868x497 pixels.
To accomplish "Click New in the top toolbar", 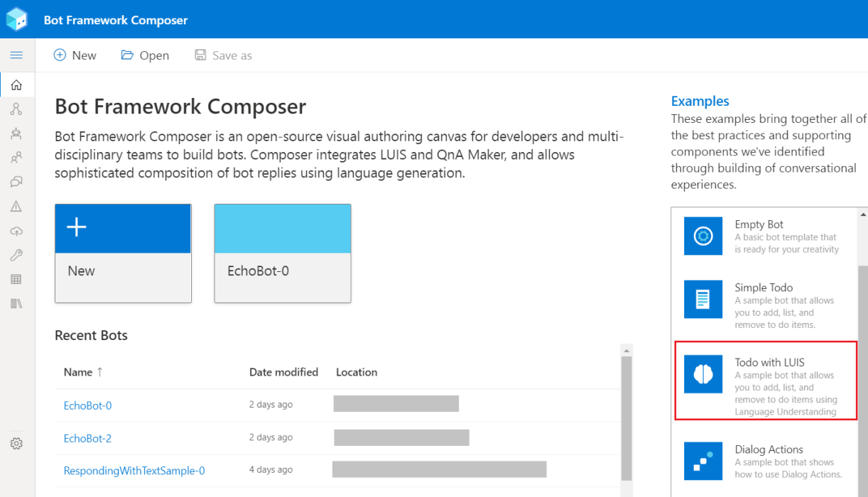I will tap(75, 55).
